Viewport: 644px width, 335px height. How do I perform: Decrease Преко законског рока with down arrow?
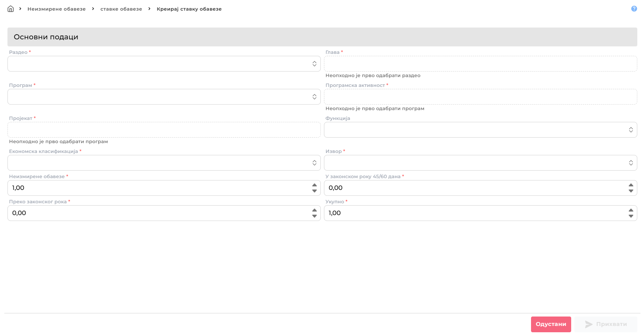click(315, 216)
